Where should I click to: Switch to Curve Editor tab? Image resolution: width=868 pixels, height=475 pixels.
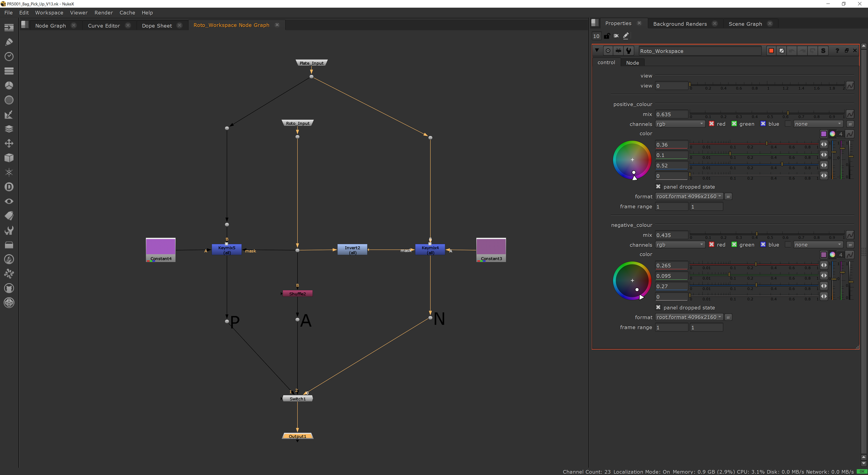104,26
